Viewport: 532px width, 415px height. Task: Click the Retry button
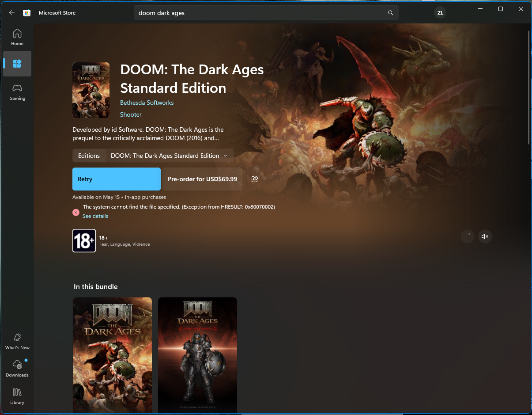point(117,179)
